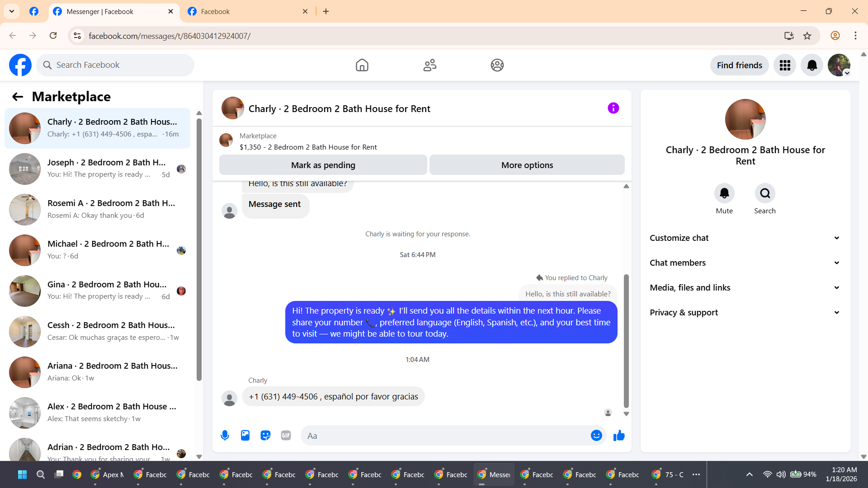Attach a photo using the image icon
The width and height of the screenshot is (868, 488).
(245, 436)
